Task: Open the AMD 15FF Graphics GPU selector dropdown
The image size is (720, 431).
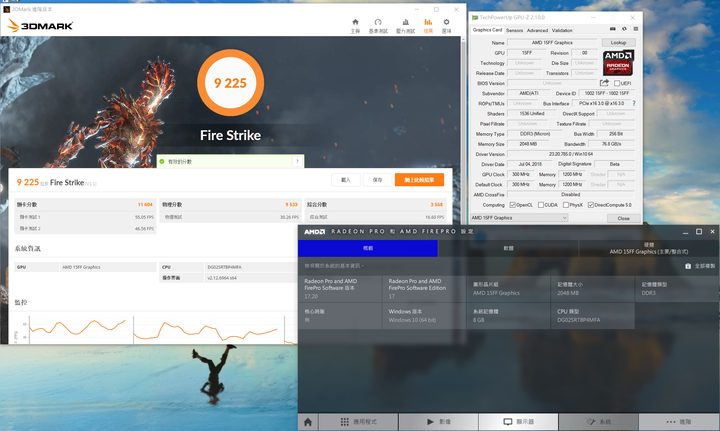Action: 519,218
